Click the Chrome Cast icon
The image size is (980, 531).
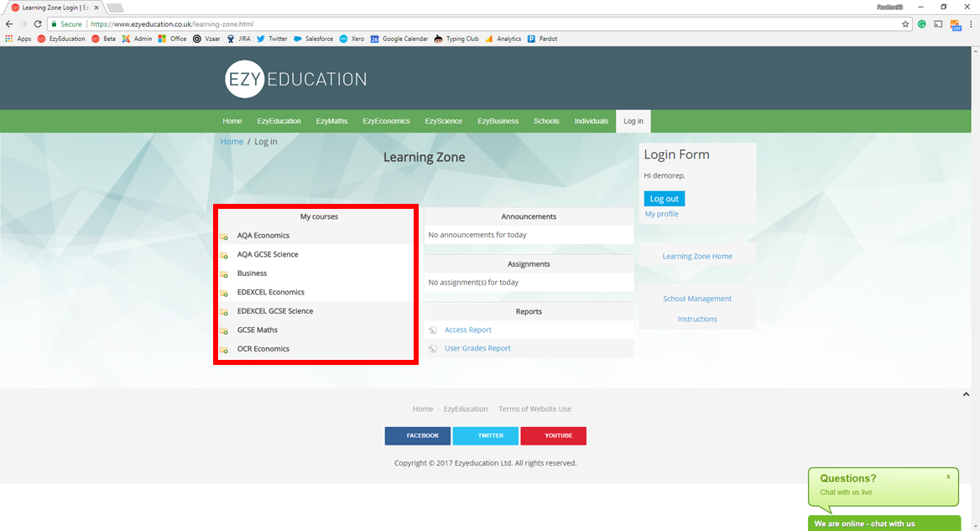coord(938,23)
